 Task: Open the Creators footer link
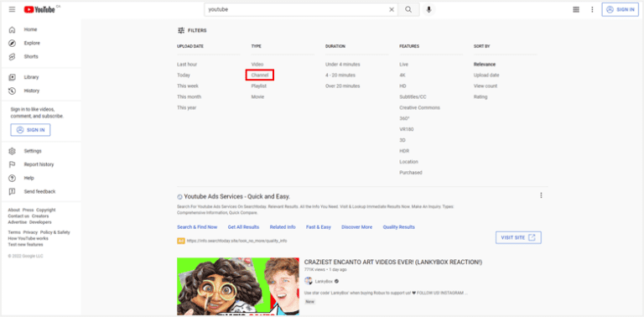[40, 216]
